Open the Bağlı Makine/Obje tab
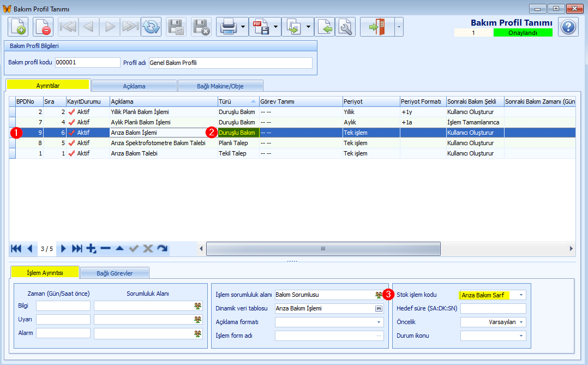This screenshot has width=588, height=365. 220,86
